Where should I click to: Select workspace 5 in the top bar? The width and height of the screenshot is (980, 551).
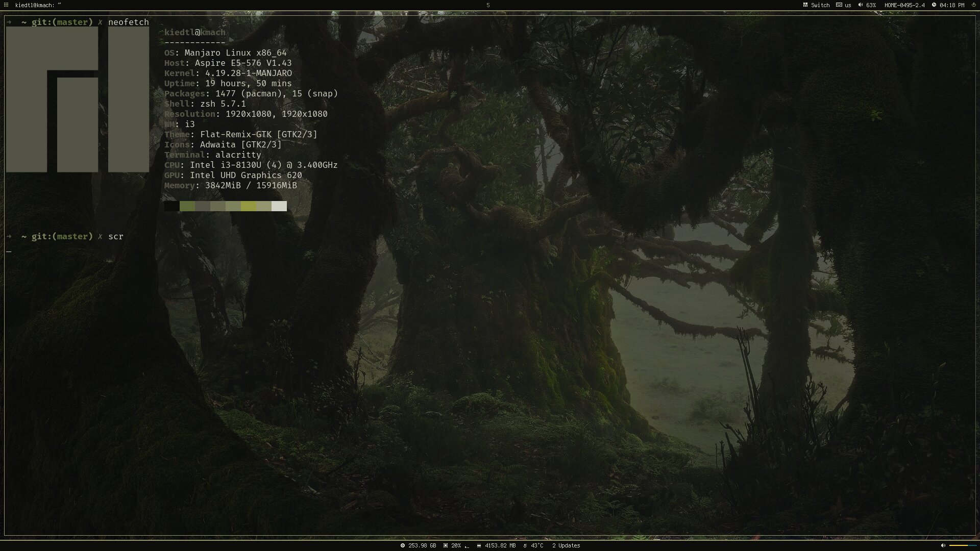(488, 5)
